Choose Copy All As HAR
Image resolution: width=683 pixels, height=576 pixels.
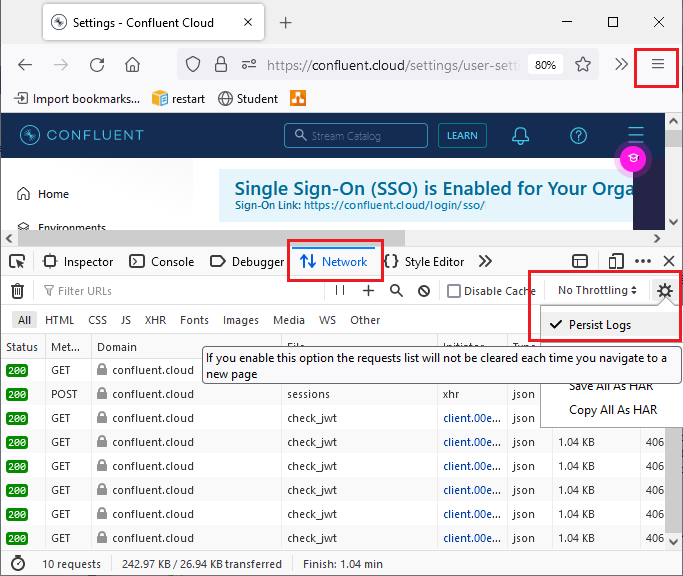(612, 410)
